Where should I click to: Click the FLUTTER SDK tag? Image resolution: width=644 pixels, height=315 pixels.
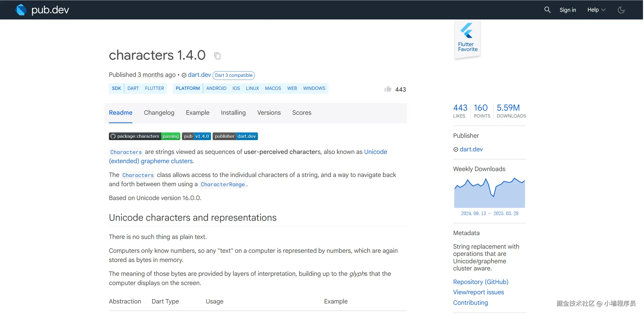click(154, 89)
